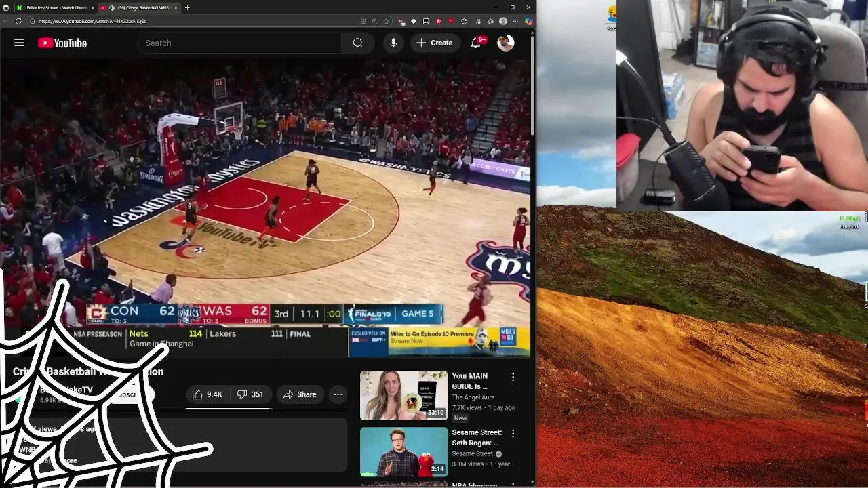Viewport: 868px width, 488px height.
Task: Open the YouTube account avatar menu
Action: coord(505,43)
